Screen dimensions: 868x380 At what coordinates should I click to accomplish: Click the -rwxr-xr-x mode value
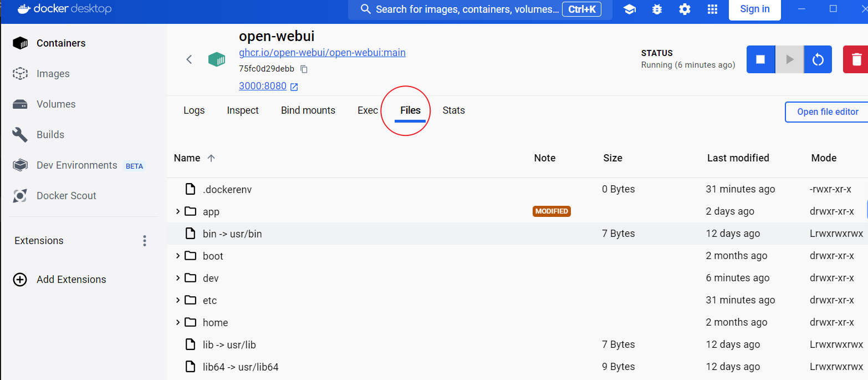pyautogui.click(x=830, y=189)
